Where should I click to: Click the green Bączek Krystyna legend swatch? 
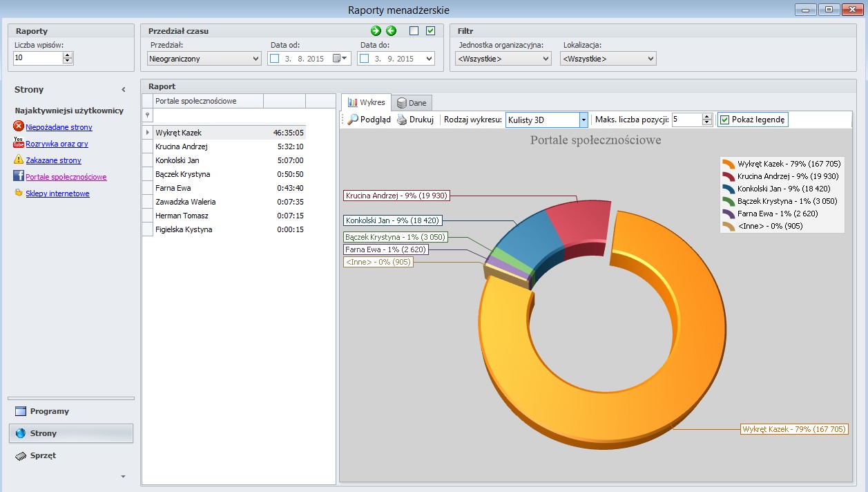click(729, 201)
